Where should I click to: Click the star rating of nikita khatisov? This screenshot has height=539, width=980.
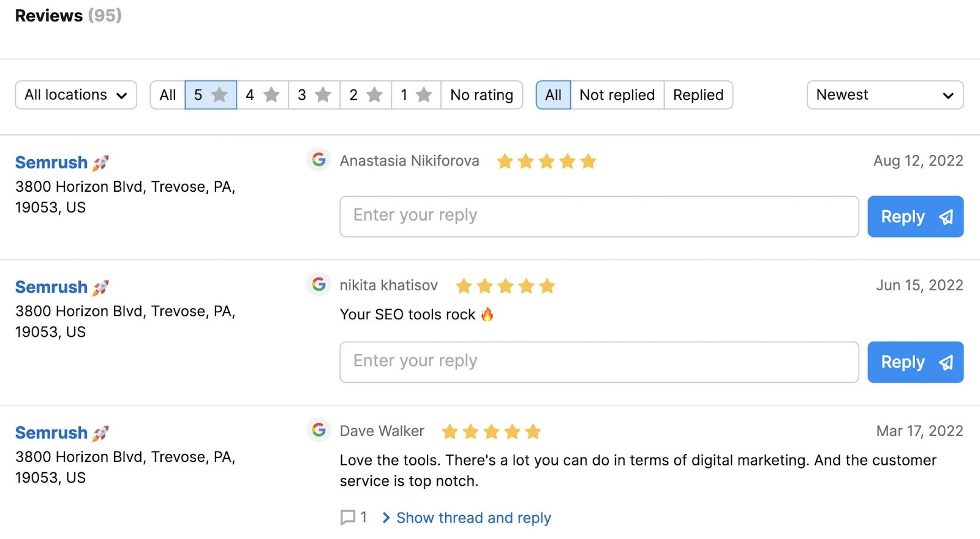[505, 286]
